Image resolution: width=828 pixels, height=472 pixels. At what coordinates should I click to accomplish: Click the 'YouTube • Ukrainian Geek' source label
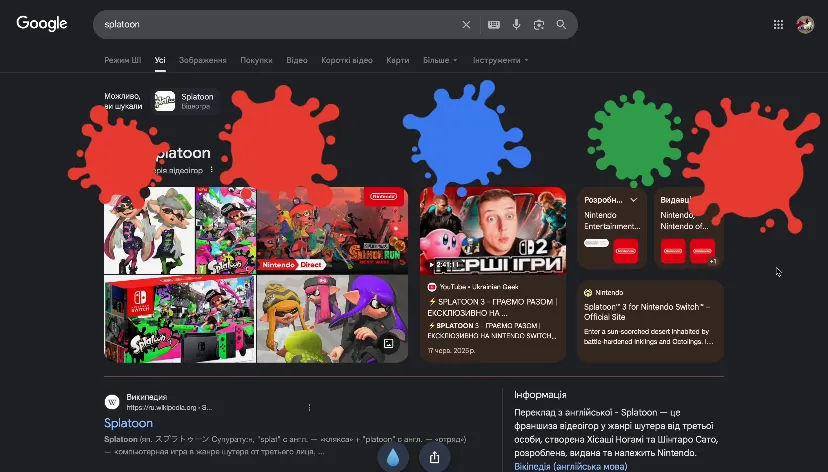click(x=479, y=287)
